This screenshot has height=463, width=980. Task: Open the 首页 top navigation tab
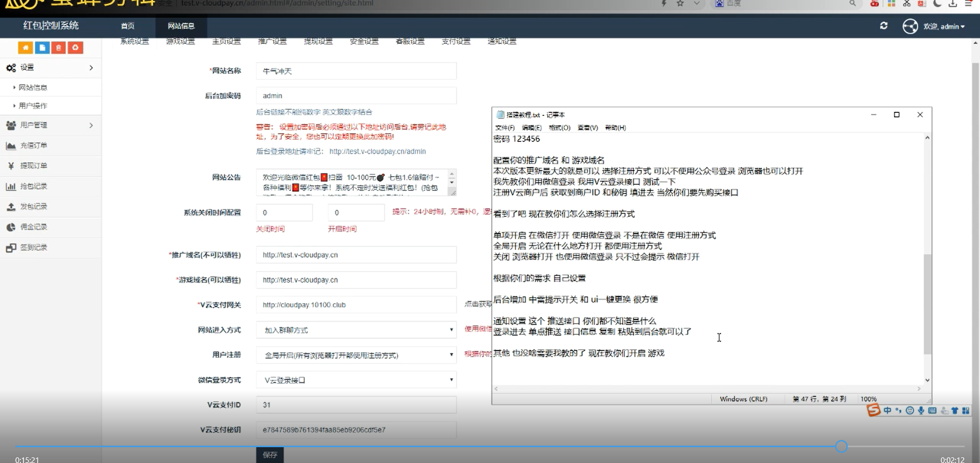[x=128, y=26]
